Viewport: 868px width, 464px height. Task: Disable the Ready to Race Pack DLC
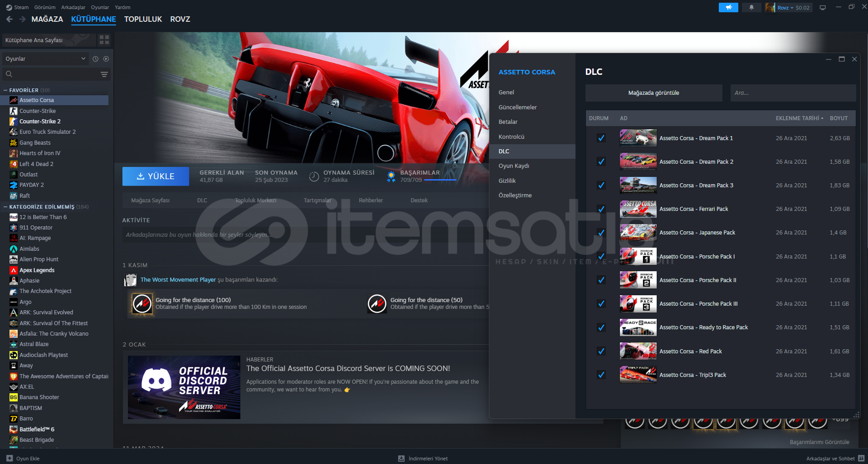click(x=601, y=327)
